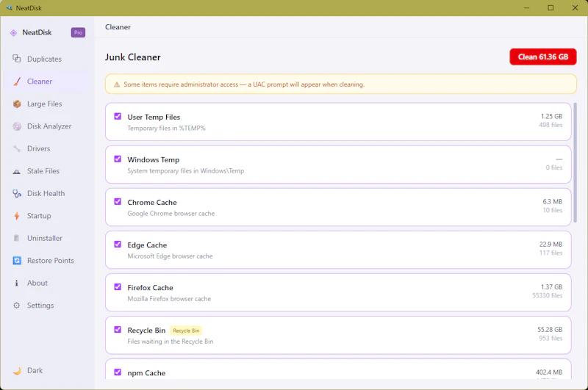This screenshot has width=588, height=390.
Task: Click 'Mozilla Firefox browser cache' description
Action: click(x=169, y=299)
